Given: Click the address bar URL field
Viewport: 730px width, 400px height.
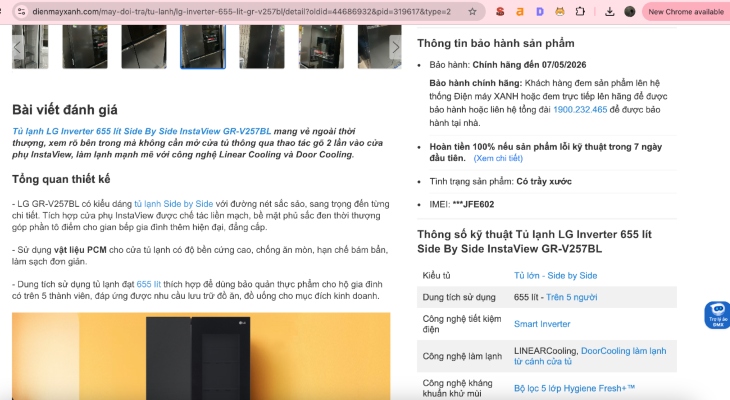Looking at the screenshot, I should [x=241, y=12].
